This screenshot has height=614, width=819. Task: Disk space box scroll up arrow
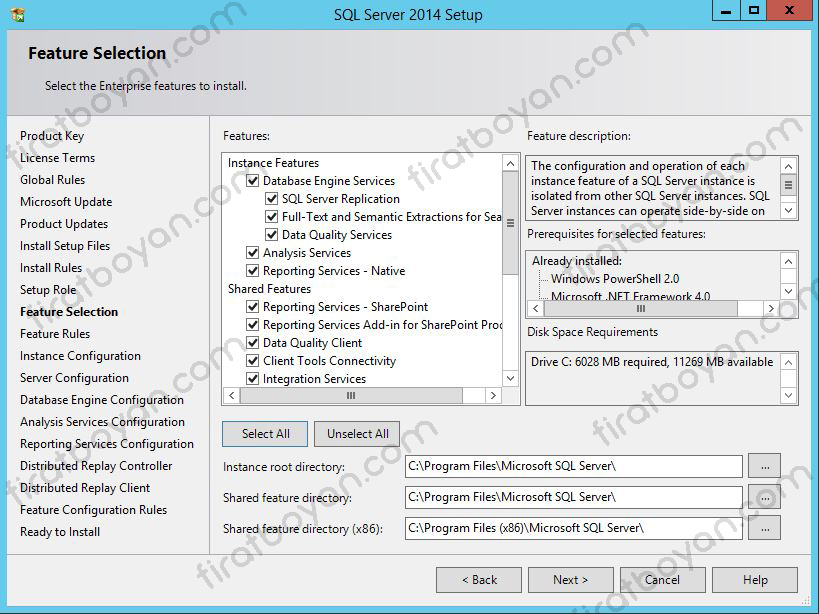tap(789, 362)
